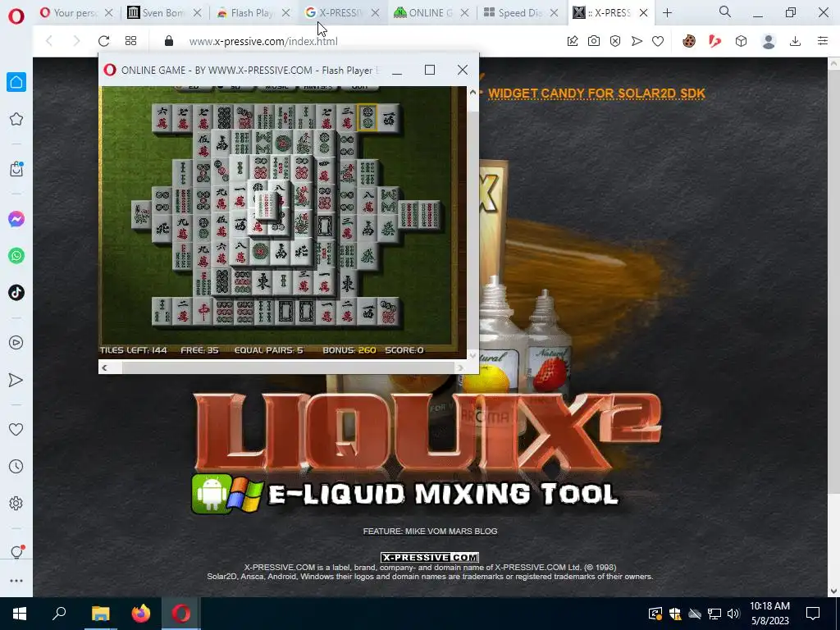The width and height of the screenshot is (840, 630).
Task: Open Firefox from the taskbar
Action: coord(141,614)
